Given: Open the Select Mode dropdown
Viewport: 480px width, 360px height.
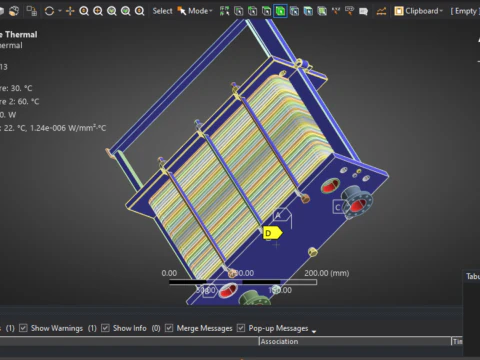Looking at the screenshot, I should 196,11.
